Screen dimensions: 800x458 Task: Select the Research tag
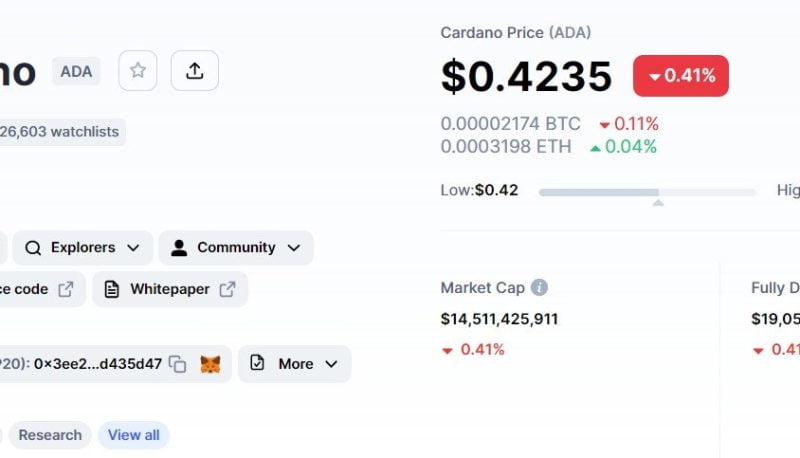(50, 435)
